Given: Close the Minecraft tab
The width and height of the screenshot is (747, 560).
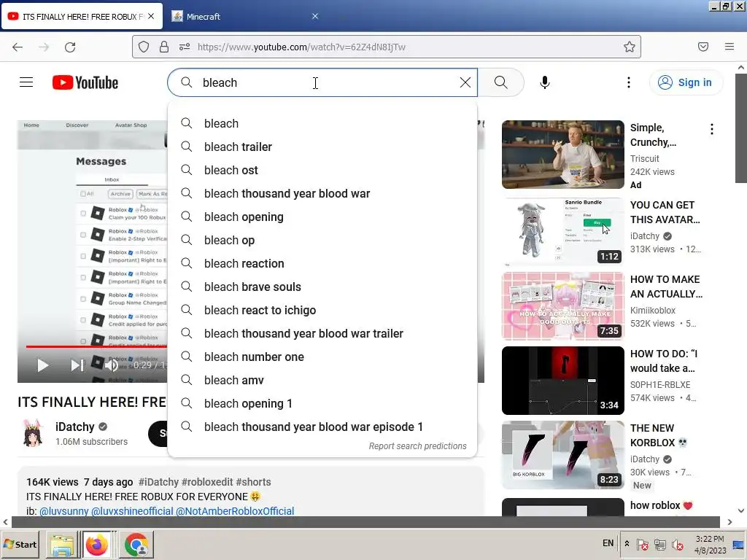Looking at the screenshot, I should (x=315, y=16).
